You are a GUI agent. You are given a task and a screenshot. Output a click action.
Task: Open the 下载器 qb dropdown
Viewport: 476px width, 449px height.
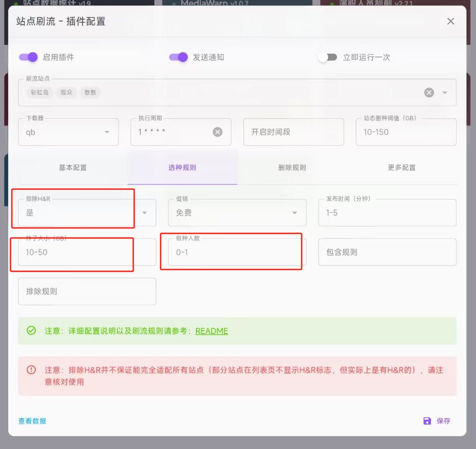point(107,132)
